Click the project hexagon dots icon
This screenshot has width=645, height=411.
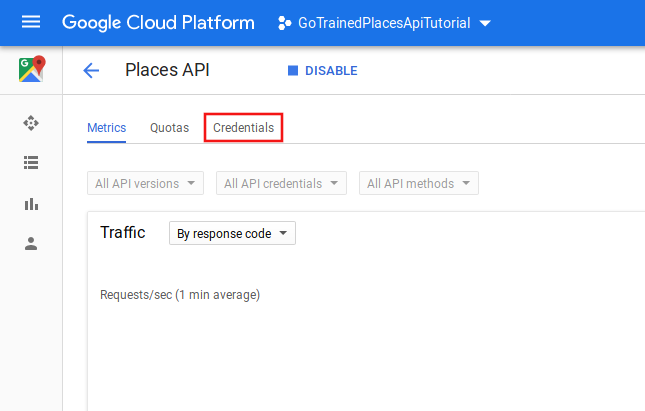tap(284, 23)
